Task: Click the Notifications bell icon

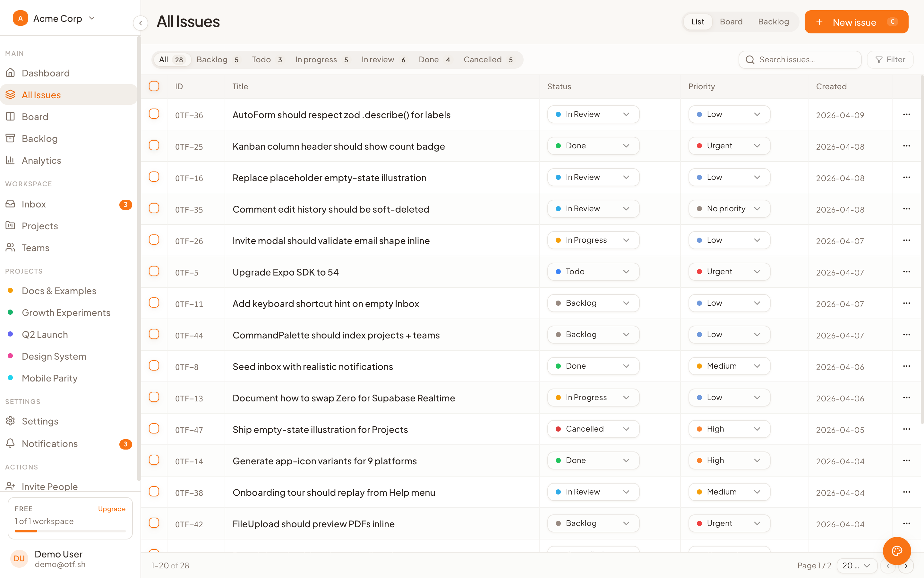Action: 10,443
